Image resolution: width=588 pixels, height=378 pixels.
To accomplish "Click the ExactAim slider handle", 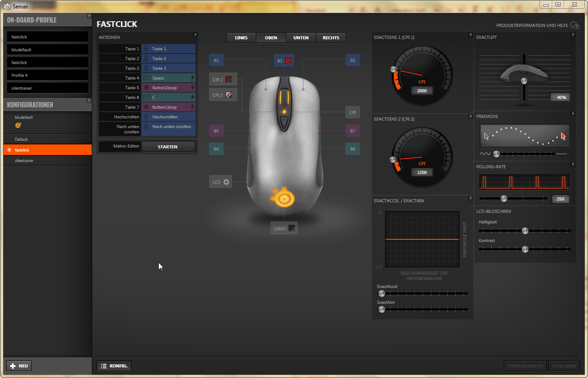I will pos(382,309).
